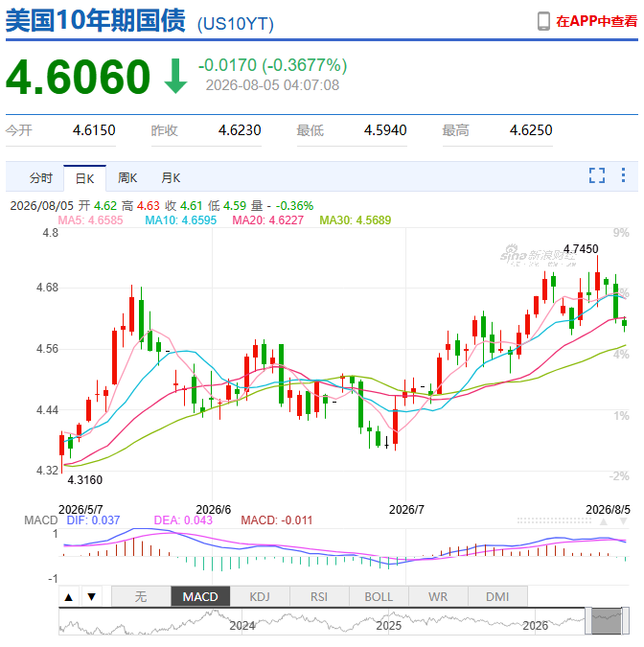Click the fullscreen expand chart icon

pos(596,175)
